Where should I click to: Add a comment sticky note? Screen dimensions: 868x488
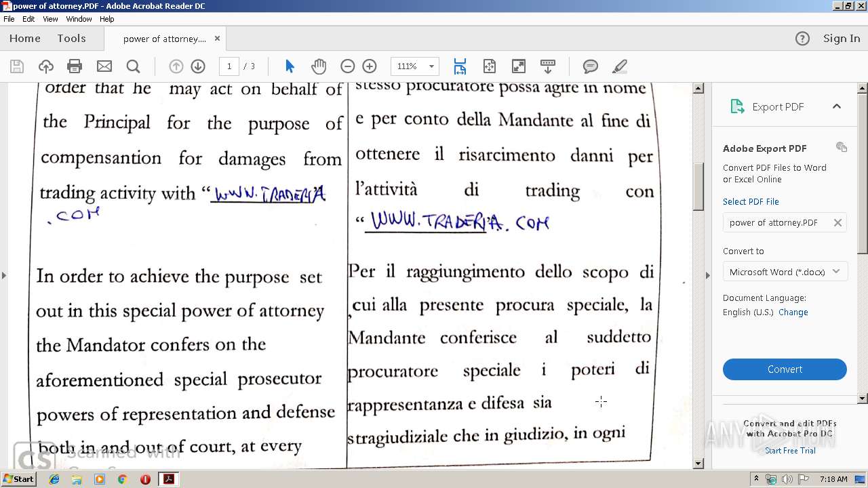(x=591, y=66)
